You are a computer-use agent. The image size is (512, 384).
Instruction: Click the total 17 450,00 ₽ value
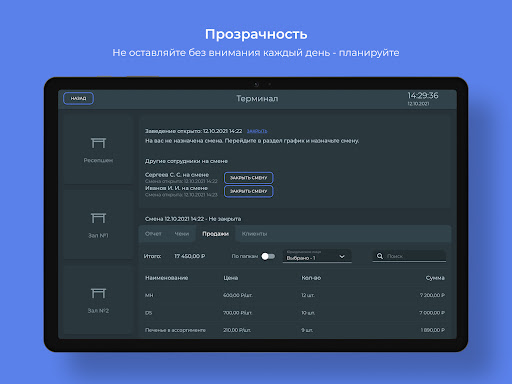click(190, 256)
